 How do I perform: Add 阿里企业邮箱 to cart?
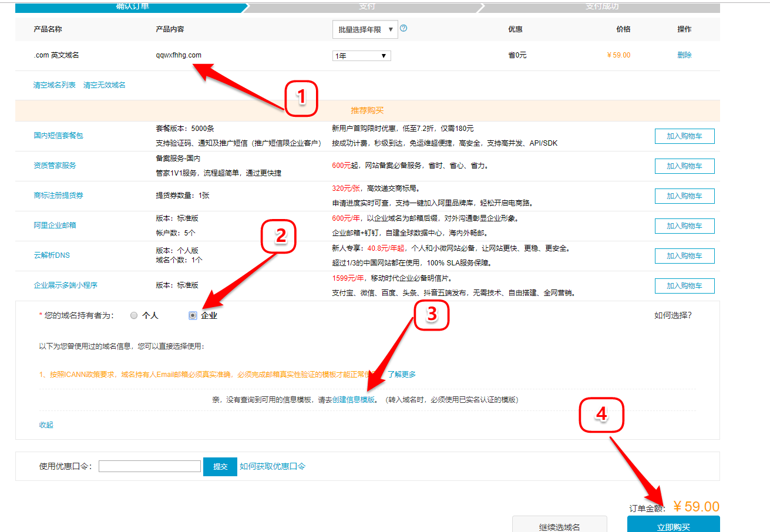click(684, 226)
